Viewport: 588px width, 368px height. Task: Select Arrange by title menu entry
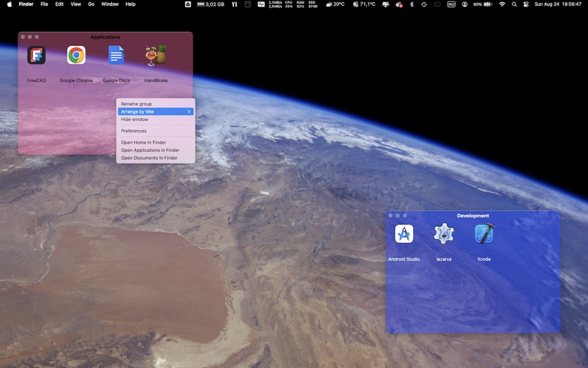coord(155,112)
